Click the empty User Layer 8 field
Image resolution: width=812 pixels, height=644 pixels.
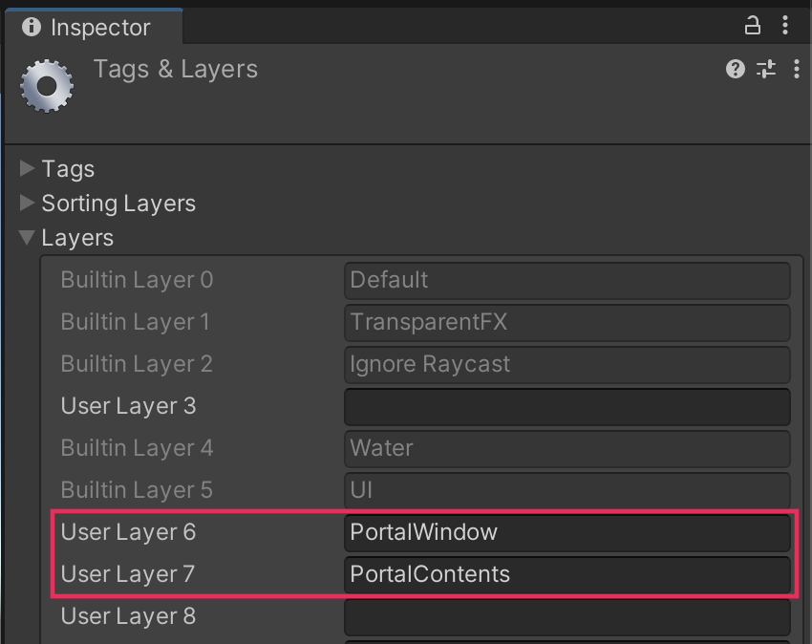566,616
